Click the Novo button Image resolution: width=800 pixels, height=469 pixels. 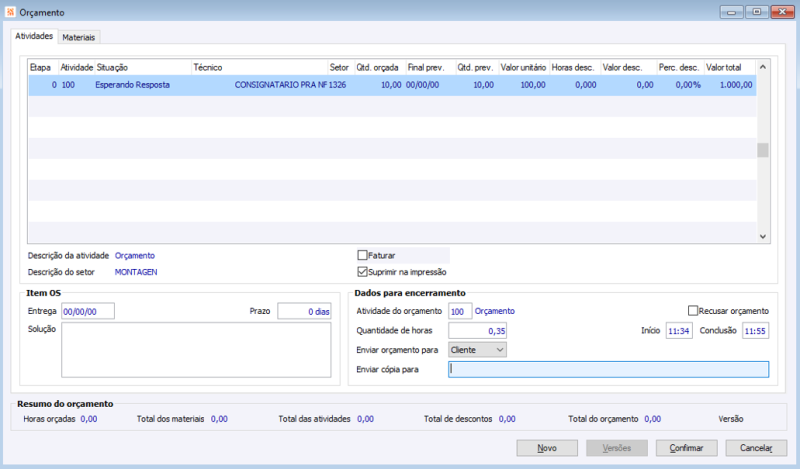tap(547, 448)
